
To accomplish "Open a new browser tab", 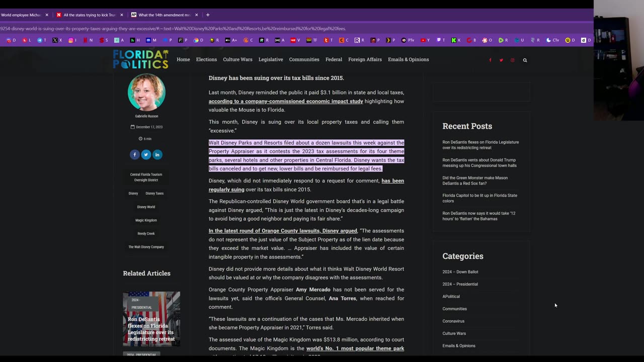I will point(207,15).
